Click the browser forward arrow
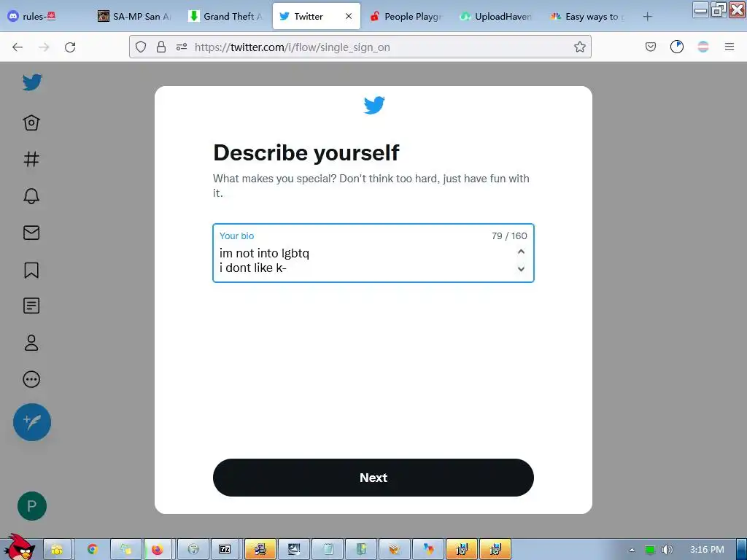747x560 pixels. click(x=44, y=47)
